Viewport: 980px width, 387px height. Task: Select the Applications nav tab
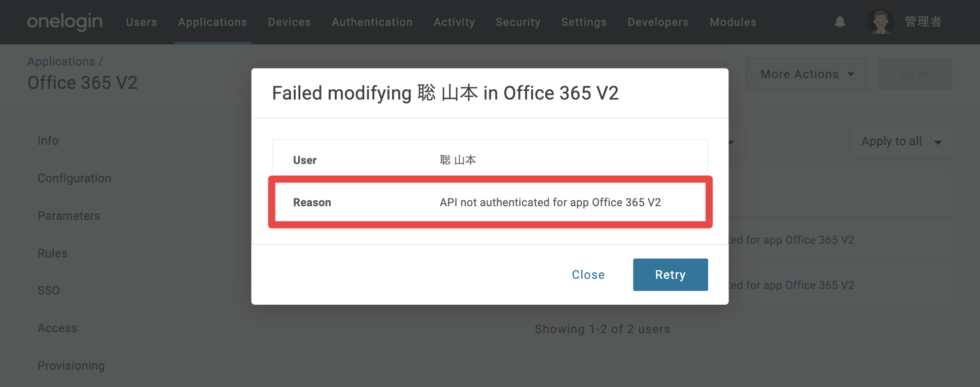(213, 22)
